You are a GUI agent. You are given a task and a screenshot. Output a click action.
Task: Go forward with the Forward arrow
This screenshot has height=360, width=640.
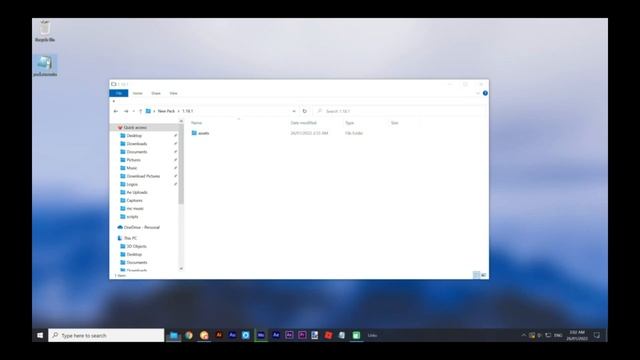point(126,111)
